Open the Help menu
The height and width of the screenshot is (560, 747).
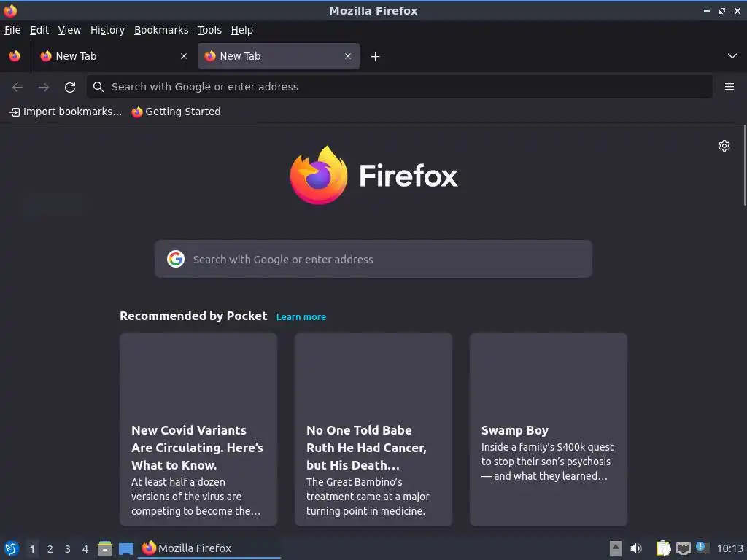pyautogui.click(x=242, y=30)
